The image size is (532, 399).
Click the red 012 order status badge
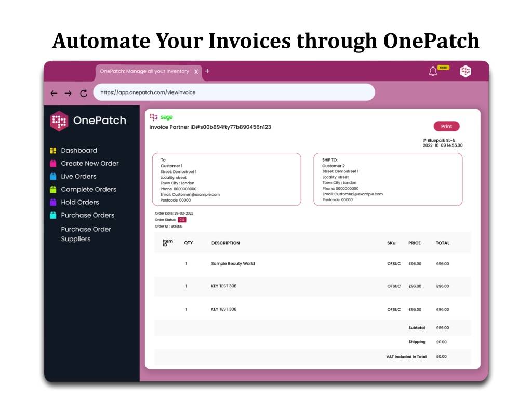click(x=182, y=220)
